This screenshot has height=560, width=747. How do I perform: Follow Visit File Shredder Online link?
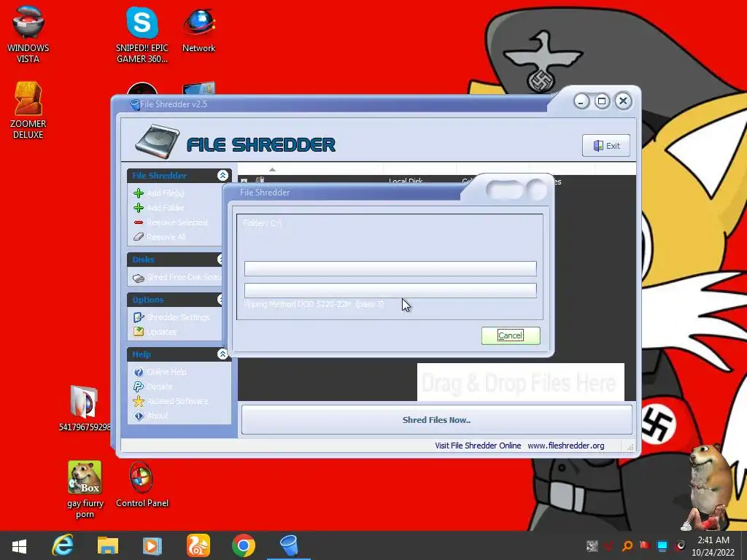tap(478, 446)
